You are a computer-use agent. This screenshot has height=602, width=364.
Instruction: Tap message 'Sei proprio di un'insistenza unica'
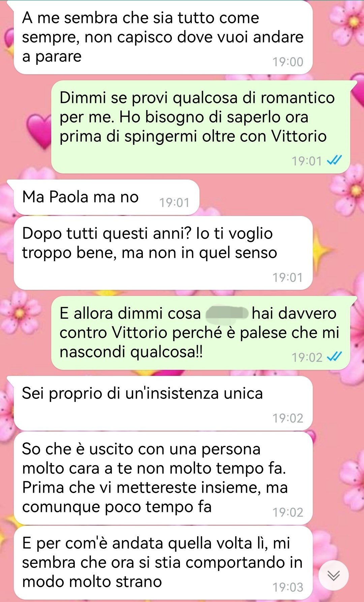tap(163, 404)
